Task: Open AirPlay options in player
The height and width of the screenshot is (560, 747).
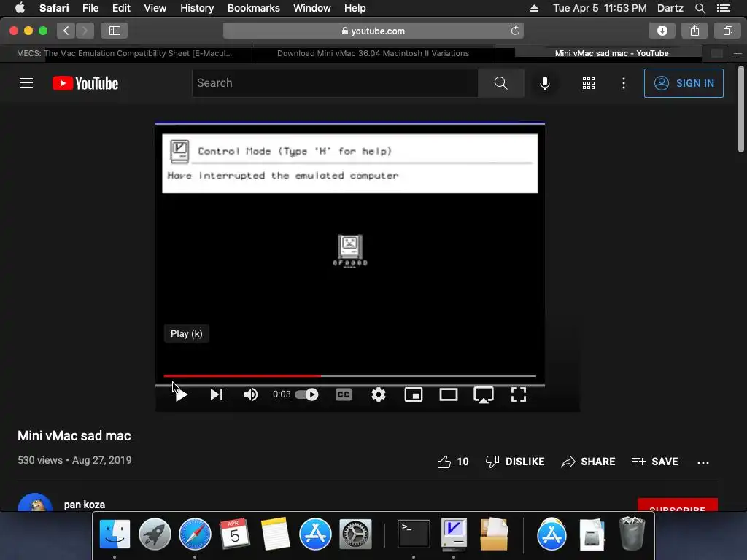Action: click(484, 394)
